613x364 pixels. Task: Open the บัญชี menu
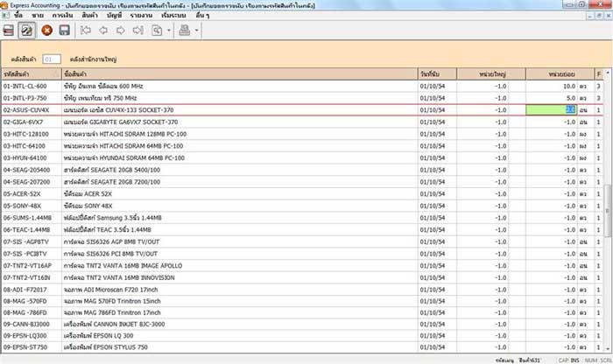(114, 15)
